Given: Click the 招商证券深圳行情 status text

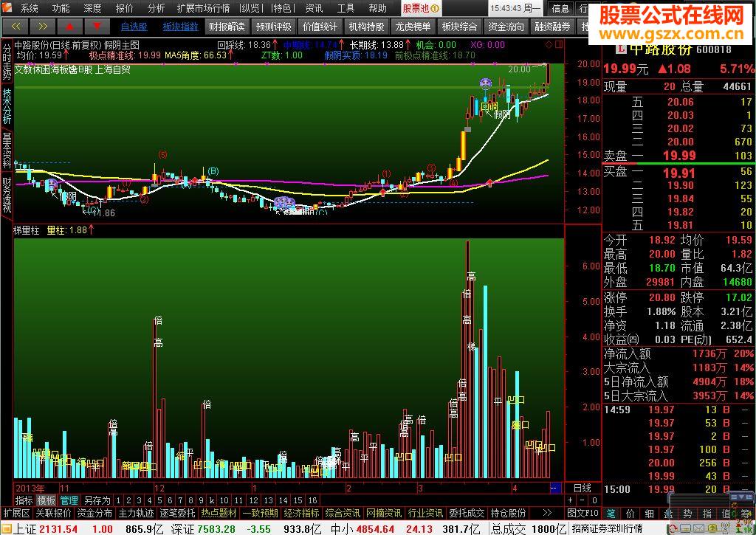Looking at the screenshot, I should [x=607, y=529].
